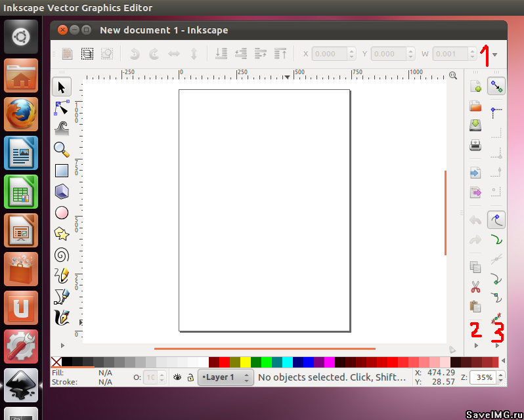The width and height of the screenshot is (524, 420).
Task: Expand the snap bar overflow arrow
Action: [x=497, y=346]
